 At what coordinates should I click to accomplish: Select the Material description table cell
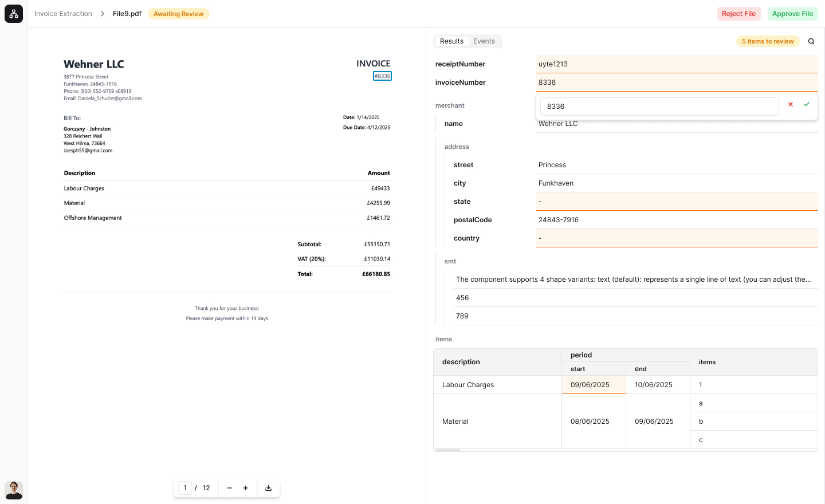click(x=497, y=422)
